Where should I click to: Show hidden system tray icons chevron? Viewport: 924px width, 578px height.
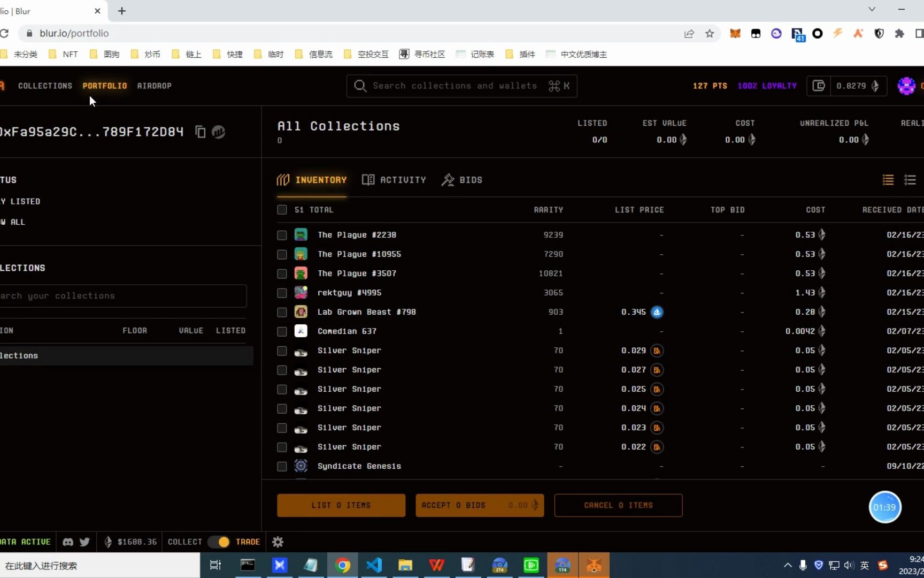pyautogui.click(x=787, y=565)
